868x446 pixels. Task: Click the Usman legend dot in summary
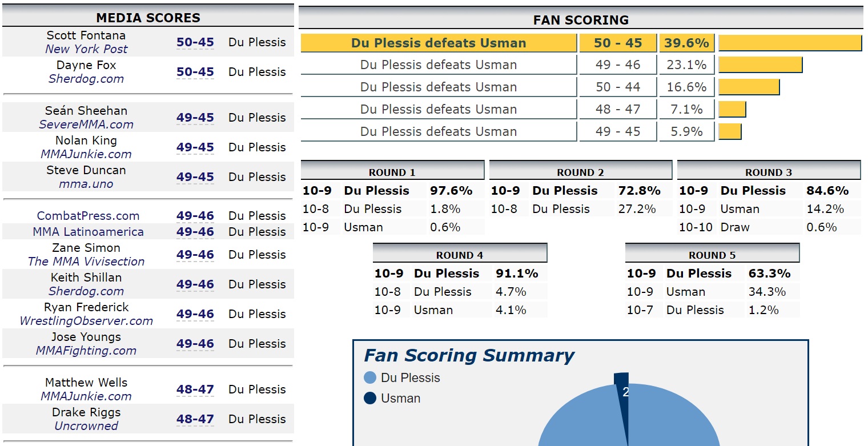[x=370, y=398]
